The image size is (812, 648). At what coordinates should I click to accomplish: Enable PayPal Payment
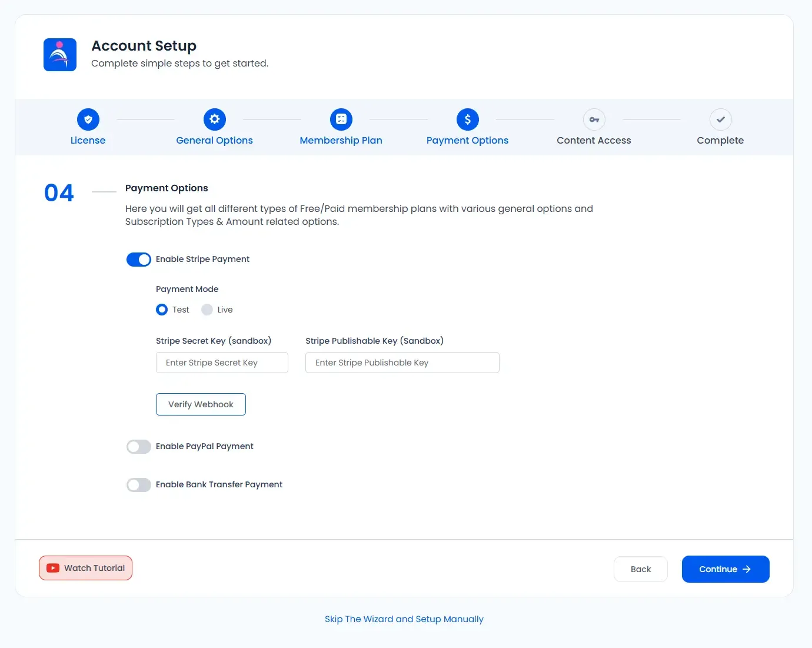coord(138,446)
